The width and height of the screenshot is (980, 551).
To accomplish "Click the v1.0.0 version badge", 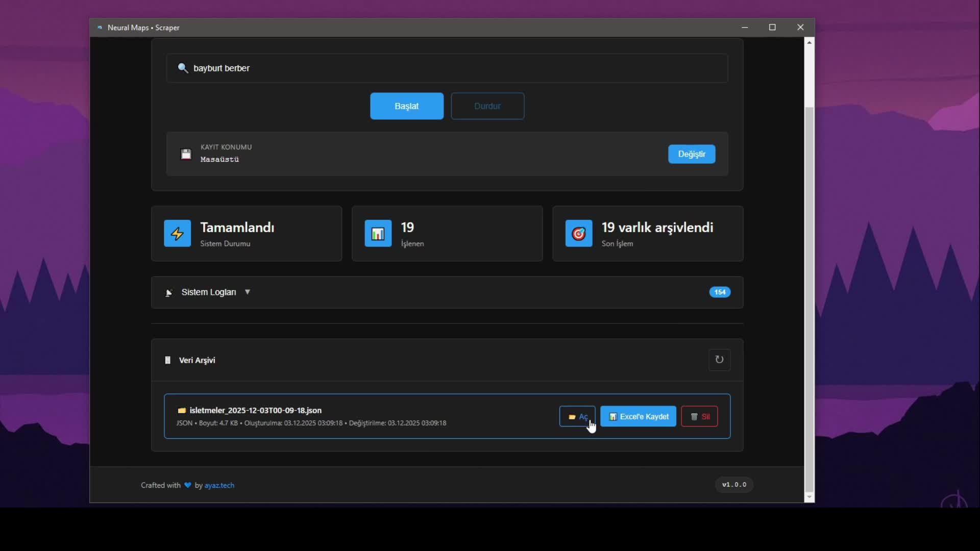I will point(734,485).
